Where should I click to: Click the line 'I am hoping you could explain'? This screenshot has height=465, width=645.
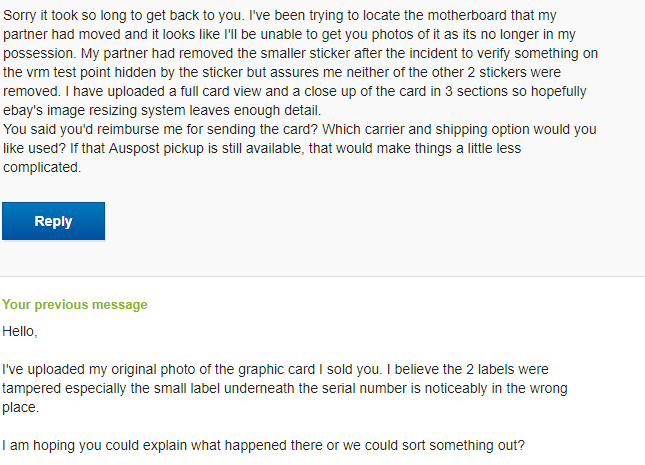pyautogui.click(x=263, y=445)
